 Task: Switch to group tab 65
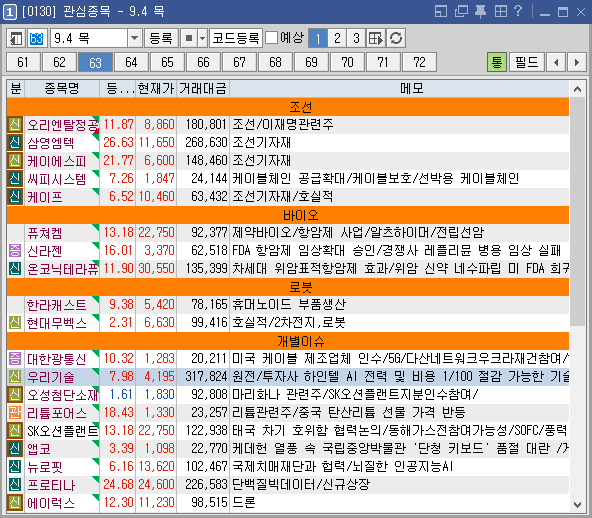coord(167,62)
